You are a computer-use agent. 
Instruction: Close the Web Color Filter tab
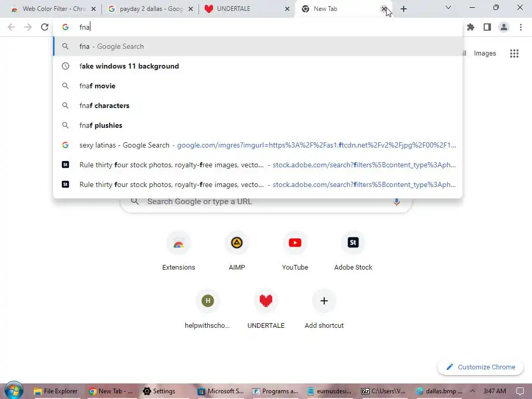coord(94,9)
